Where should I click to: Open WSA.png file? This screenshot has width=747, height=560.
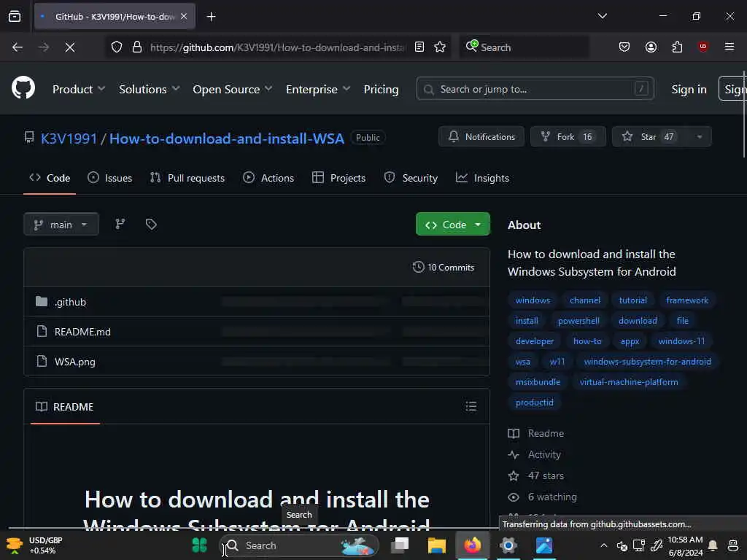pos(75,362)
